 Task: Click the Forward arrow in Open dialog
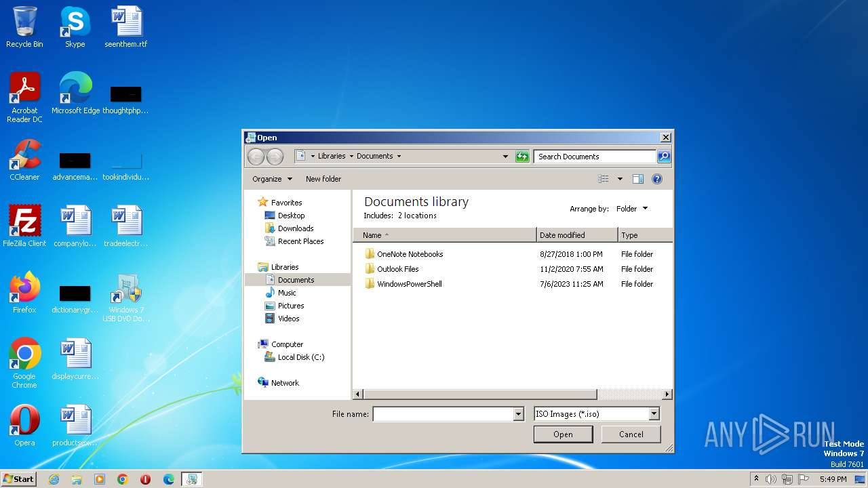(275, 157)
